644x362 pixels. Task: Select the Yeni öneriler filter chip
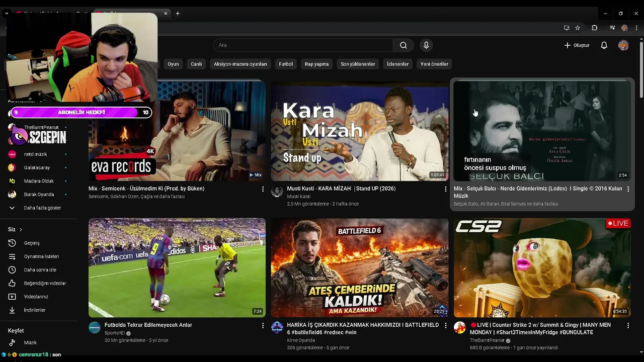coord(434,64)
